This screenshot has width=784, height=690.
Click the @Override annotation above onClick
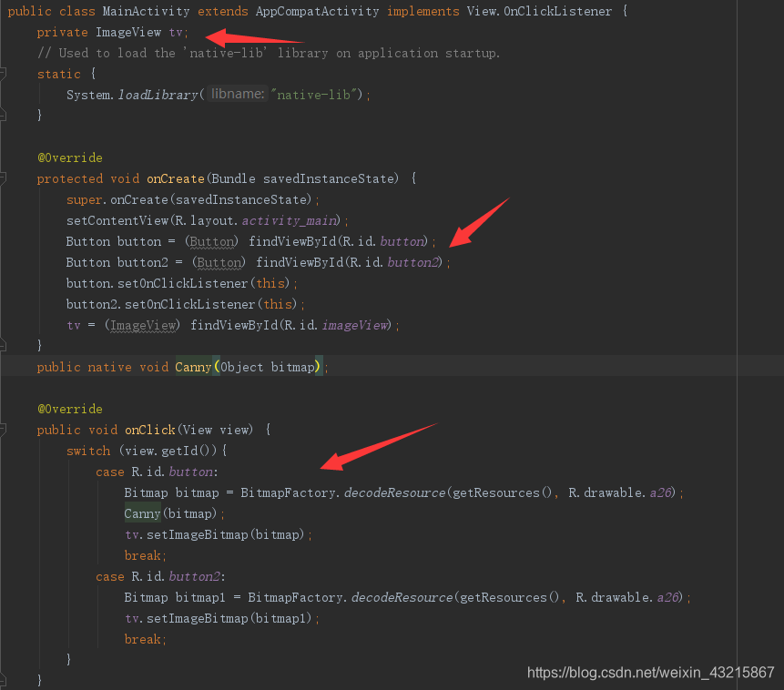coord(70,409)
